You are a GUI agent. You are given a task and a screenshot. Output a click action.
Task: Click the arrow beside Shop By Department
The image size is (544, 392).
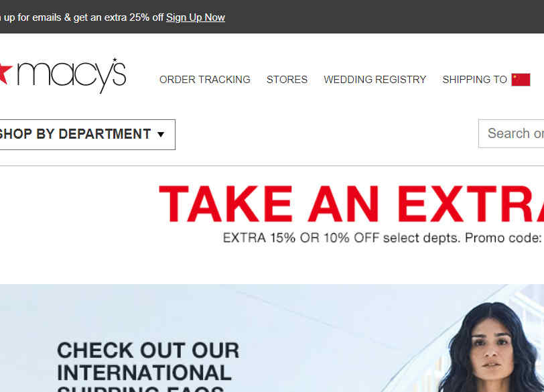[161, 135]
